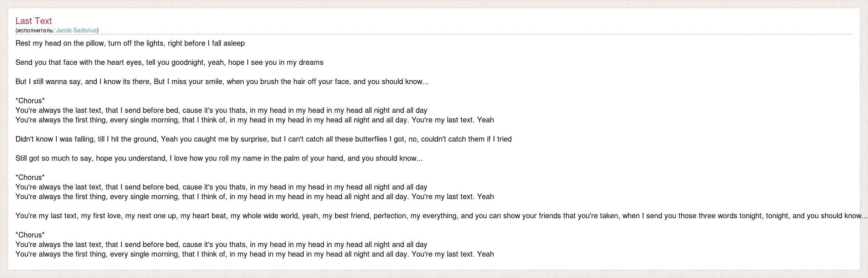868x278 pixels.
Task: Click the second chorus's "always the first thing" line
Action: 254,197
